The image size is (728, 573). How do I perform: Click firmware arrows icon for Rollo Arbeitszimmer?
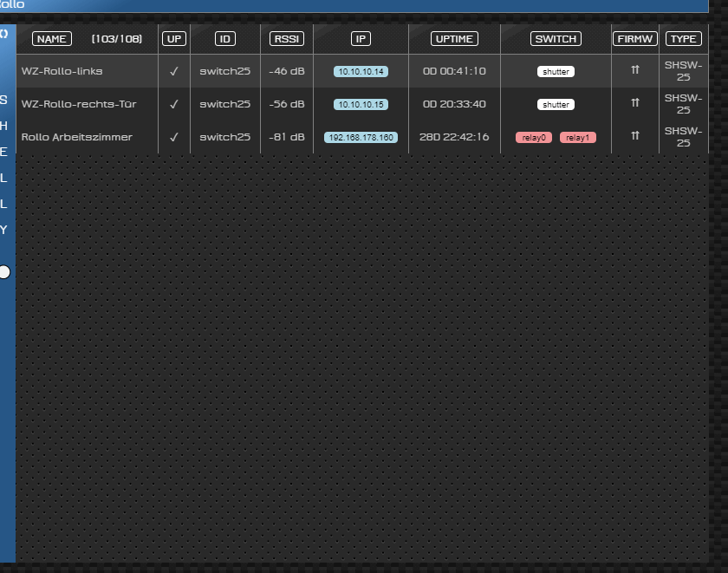point(635,137)
